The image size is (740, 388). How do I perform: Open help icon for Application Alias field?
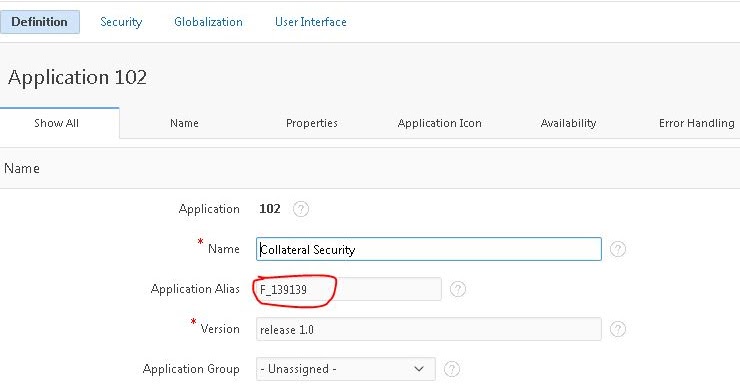click(x=457, y=289)
